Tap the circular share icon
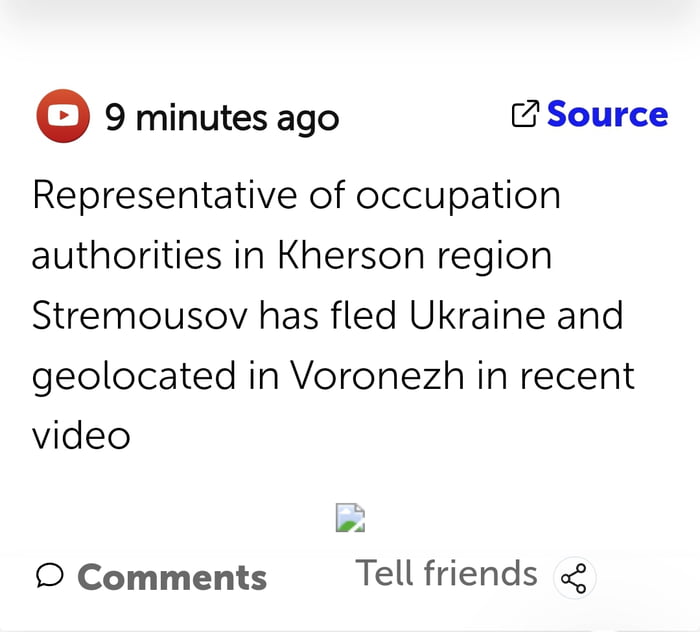The image size is (700, 632). (x=574, y=577)
